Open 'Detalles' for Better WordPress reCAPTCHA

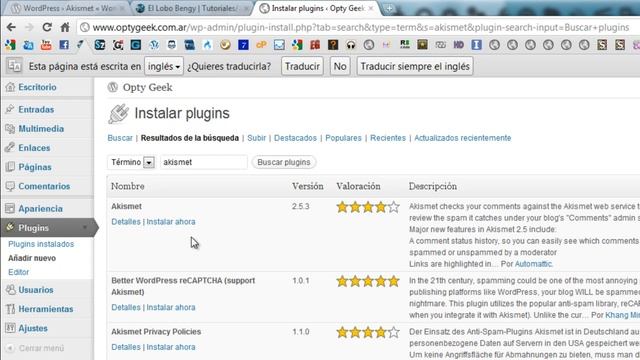click(126, 307)
